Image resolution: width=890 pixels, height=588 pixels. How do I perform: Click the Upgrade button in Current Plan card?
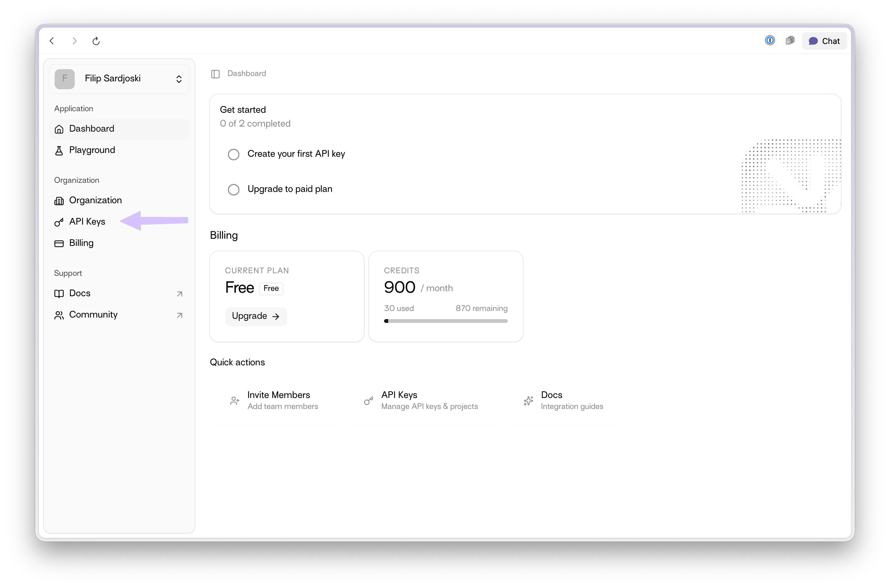[256, 316]
